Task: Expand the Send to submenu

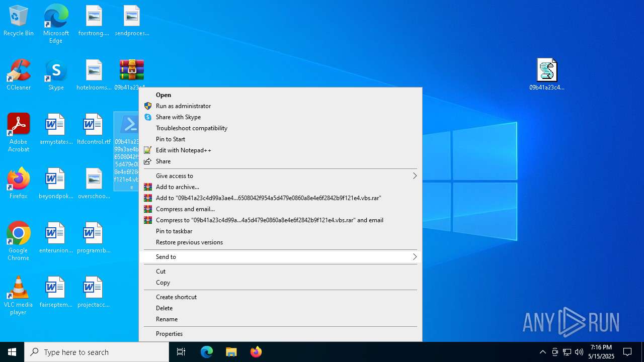Action: pos(280,257)
